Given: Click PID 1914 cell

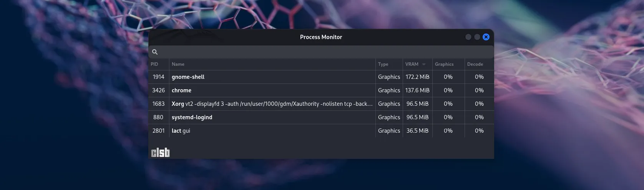Looking at the screenshot, I should (158, 77).
